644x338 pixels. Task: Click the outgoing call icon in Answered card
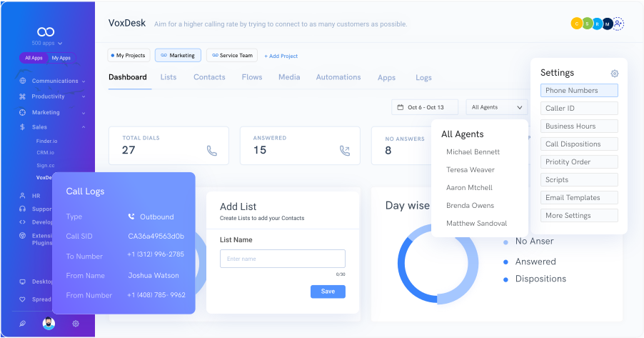coord(345,151)
